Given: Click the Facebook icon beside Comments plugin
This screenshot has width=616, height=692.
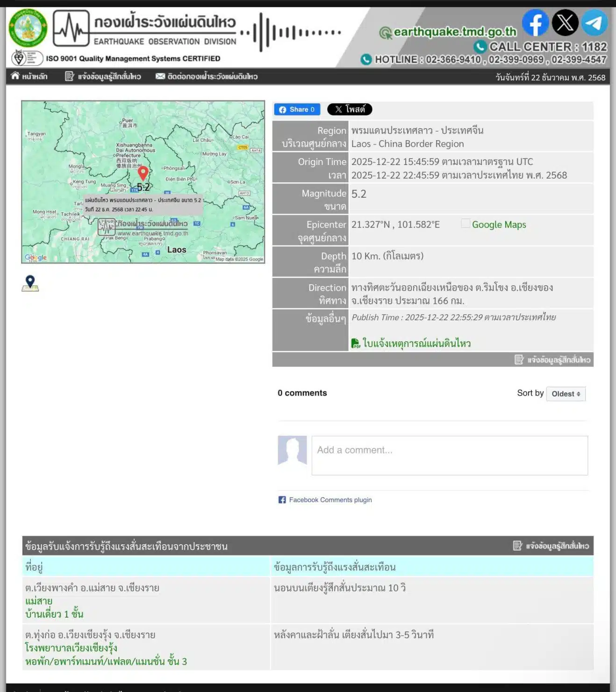Looking at the screenshot, I should point(282,500).
